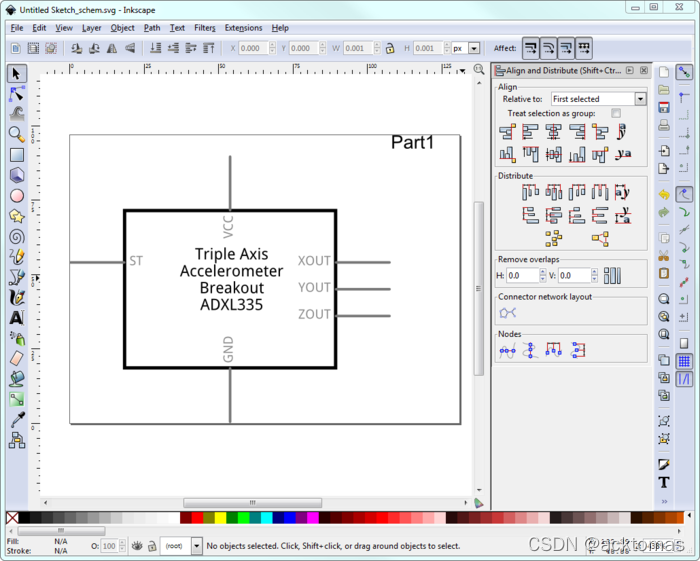700x561 pixels.
Task: Iconify the Align and Distribute panel
Action: (x=629, y=70)
